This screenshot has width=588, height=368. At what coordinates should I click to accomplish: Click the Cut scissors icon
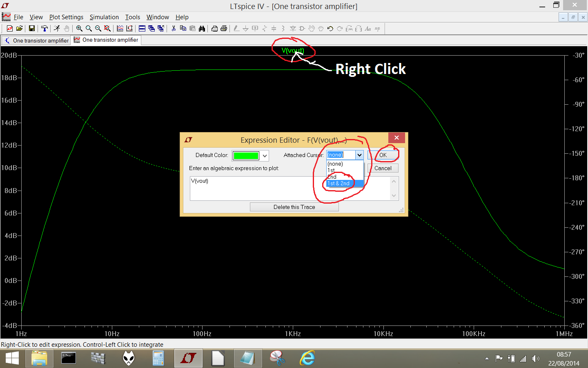tap(174, 29)
